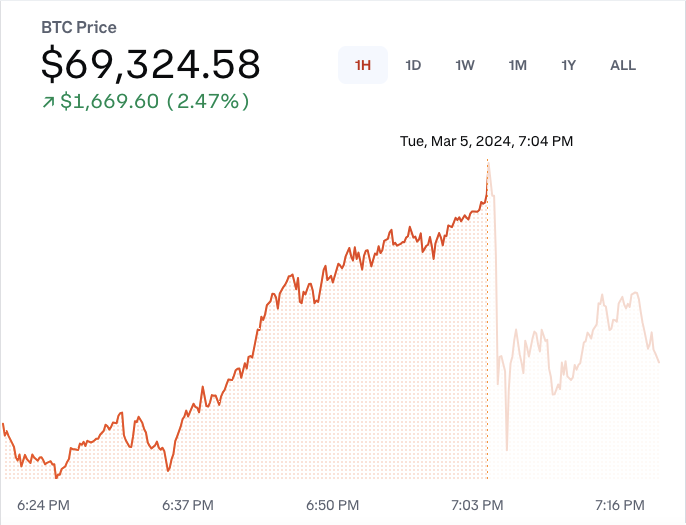Viewport: 686px width, 525px height.
Task: Switch to the 1D time range
Action: [x=413, y=66]
